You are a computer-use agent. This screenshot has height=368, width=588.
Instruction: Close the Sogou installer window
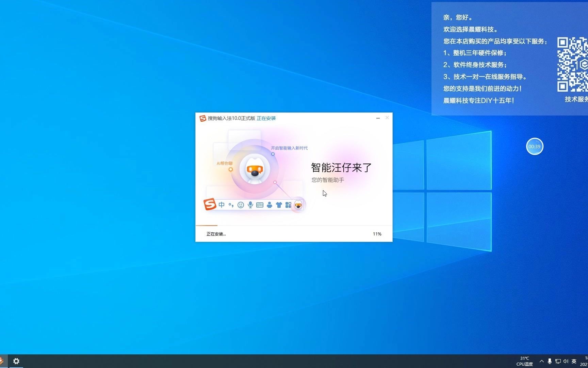click(x=387, y=118)
